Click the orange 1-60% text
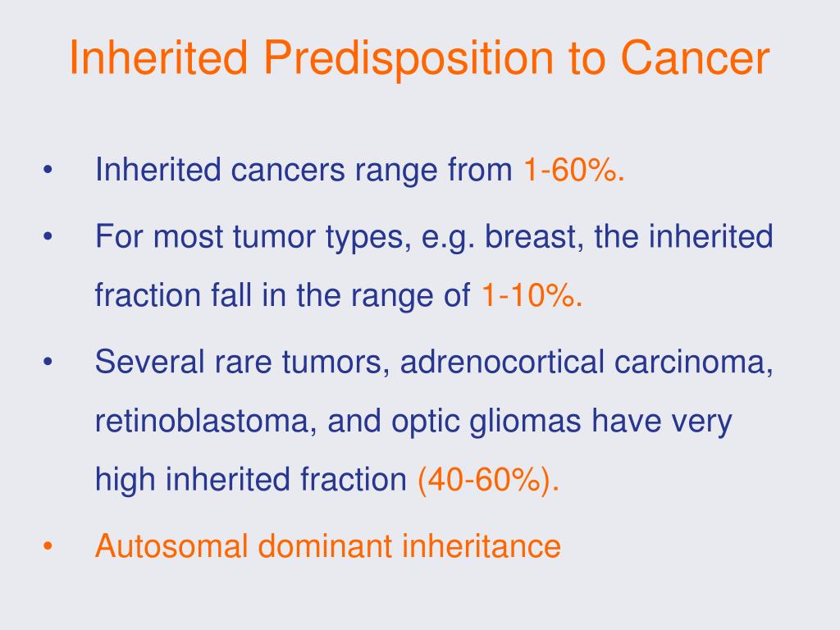The image size is (840, 630). pos(573,170)
